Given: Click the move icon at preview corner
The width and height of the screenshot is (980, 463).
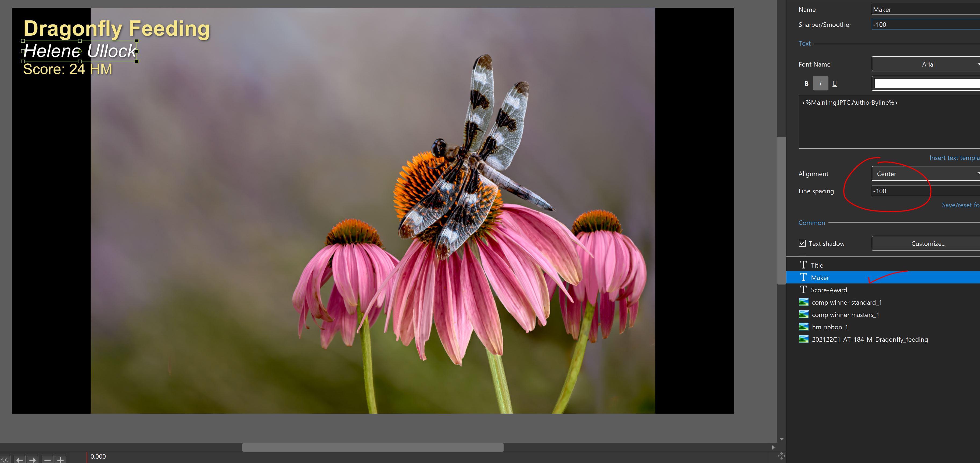Looking at the screenshot, I should pyautogui.click(x=781, y=456).
